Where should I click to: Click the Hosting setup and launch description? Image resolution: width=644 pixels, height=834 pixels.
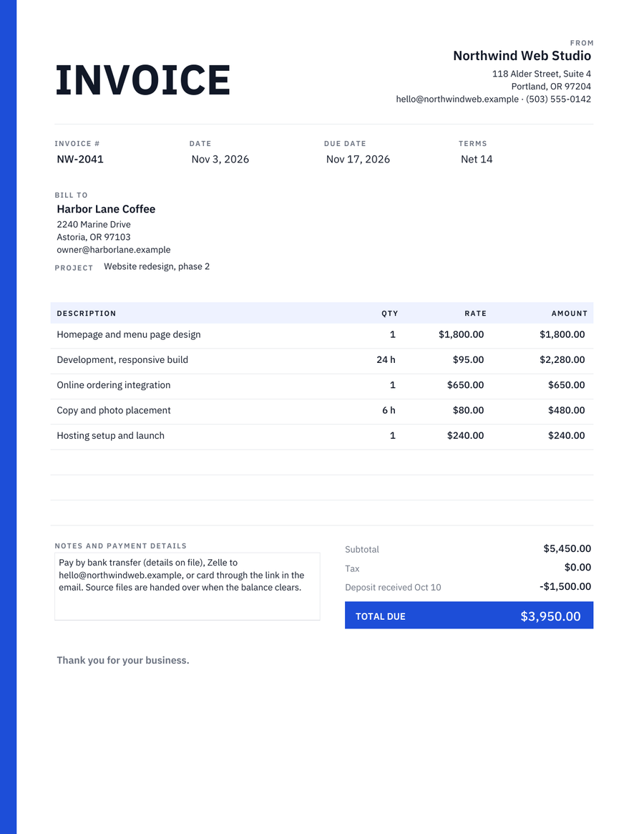point(111,436)
